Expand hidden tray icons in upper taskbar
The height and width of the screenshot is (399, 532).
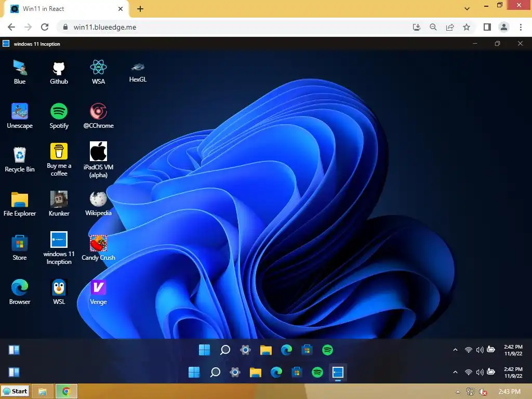pos(455,350)
